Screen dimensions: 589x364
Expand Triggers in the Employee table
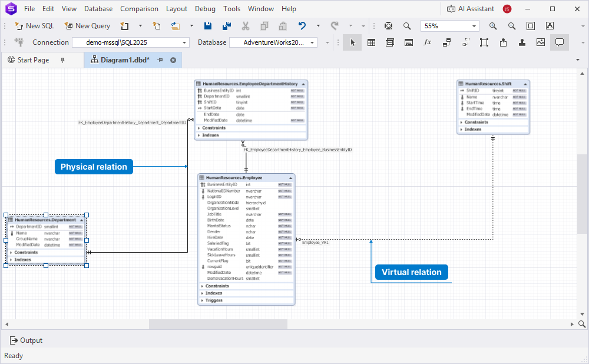203,300
